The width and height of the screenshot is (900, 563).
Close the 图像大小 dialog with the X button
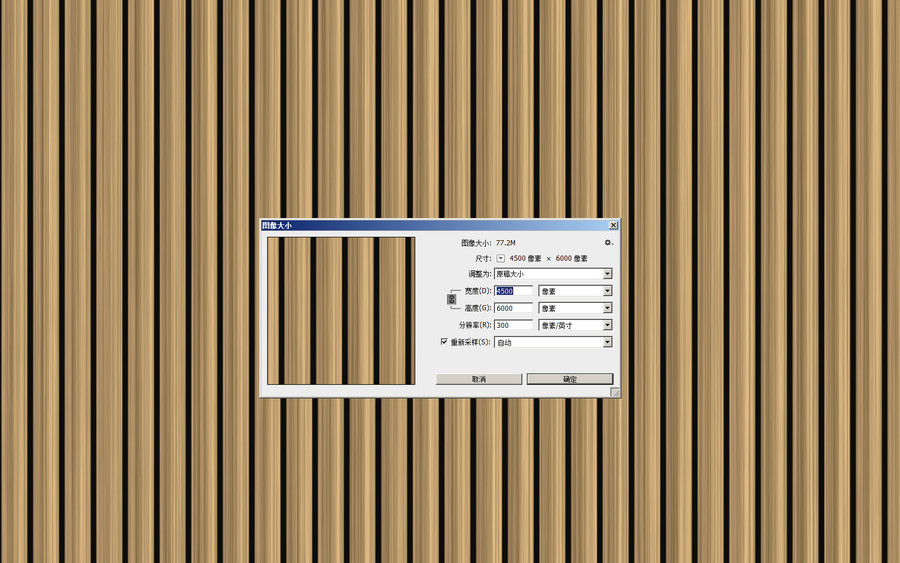pos(613,225)
